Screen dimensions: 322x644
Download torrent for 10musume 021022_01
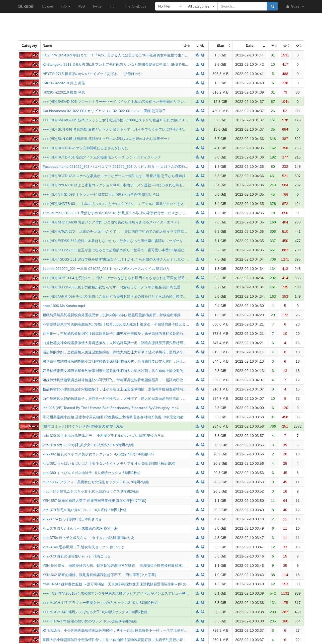[197, 213]
